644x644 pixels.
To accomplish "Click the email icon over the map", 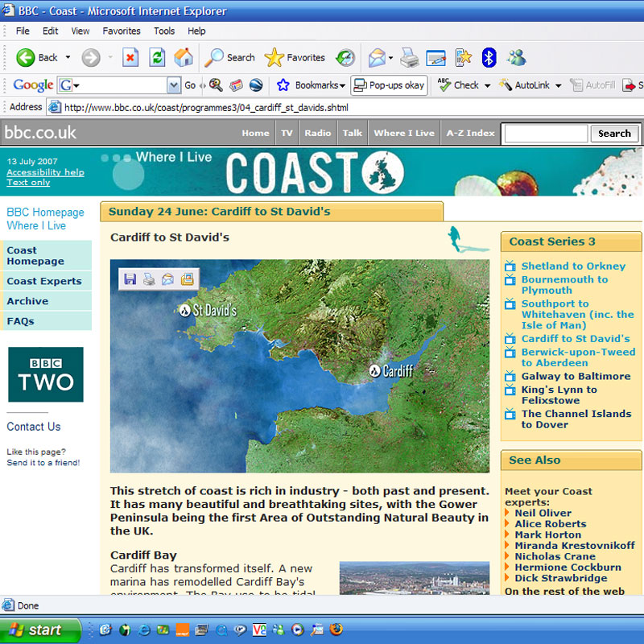I will pyautogui.click(x=167, y=279).
